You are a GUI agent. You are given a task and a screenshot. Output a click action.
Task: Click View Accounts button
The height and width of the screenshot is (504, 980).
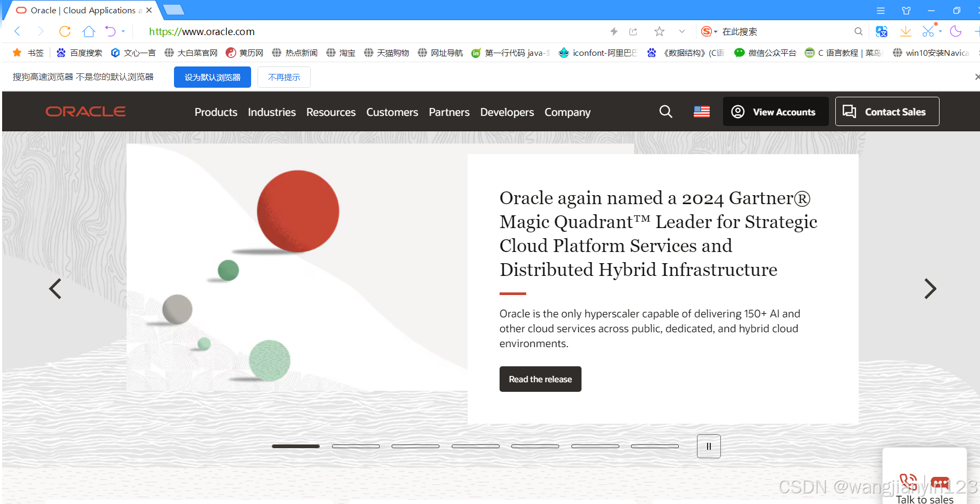[x=776, y=112]
